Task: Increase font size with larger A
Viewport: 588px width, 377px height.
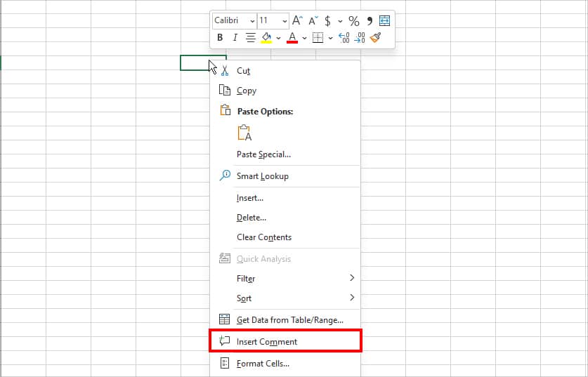Action: coord(297,20)
